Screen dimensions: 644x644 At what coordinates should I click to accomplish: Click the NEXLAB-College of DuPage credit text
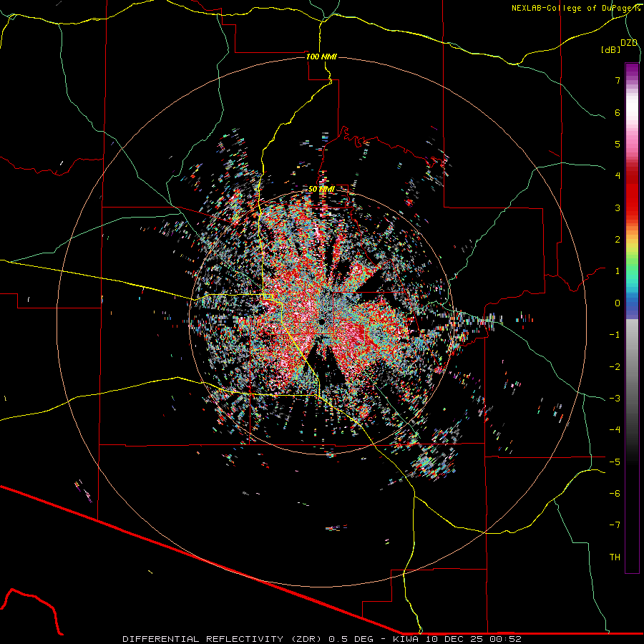click(575, 8)
